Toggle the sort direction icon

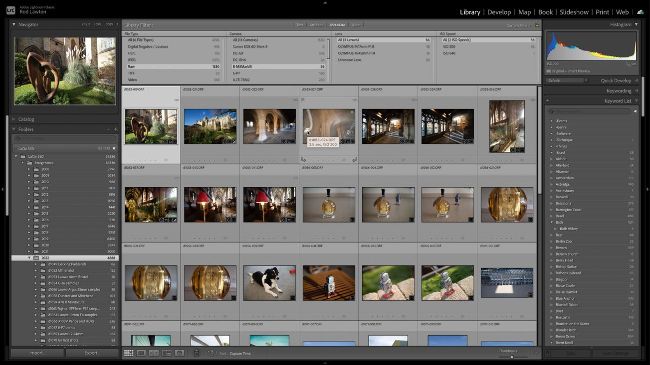(x=211, y=353)
